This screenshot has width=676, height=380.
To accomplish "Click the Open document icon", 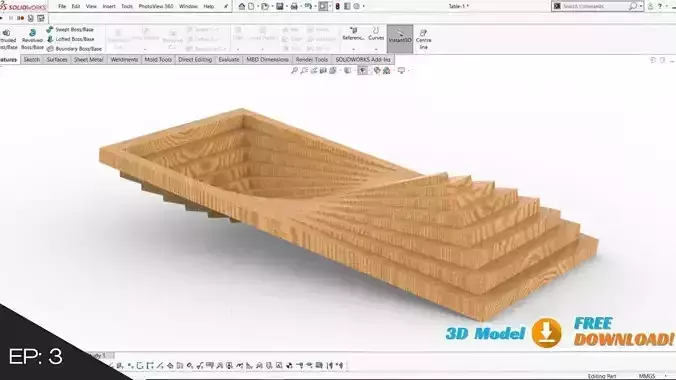I will [x=265, y=6].
